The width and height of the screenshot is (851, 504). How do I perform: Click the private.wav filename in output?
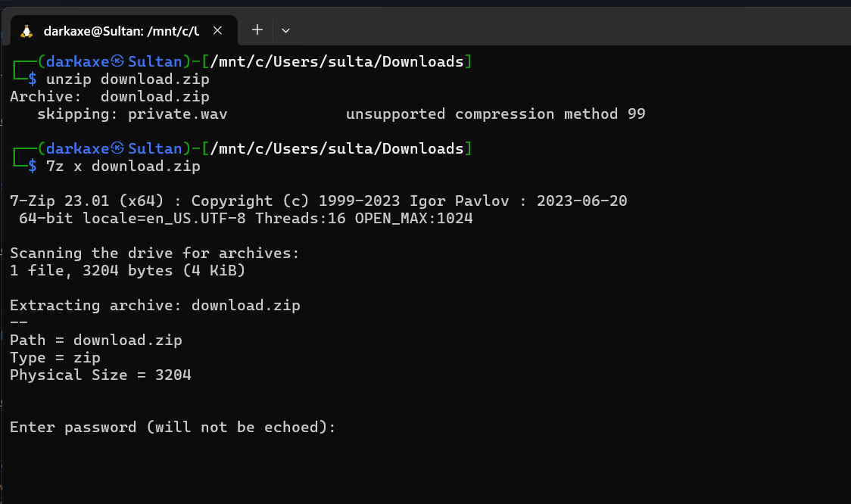tap(177, 114)
